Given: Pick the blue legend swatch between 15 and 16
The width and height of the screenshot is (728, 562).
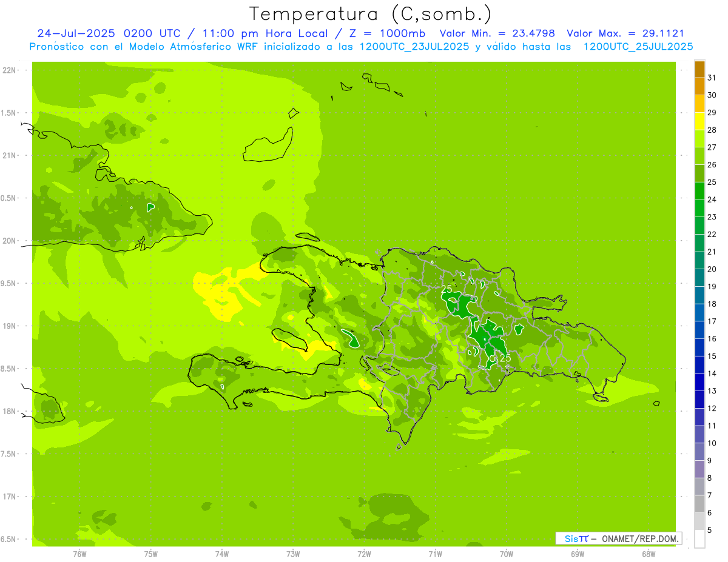Looking at the screenshot, I should pyautogui.click(x=699, y=347).
